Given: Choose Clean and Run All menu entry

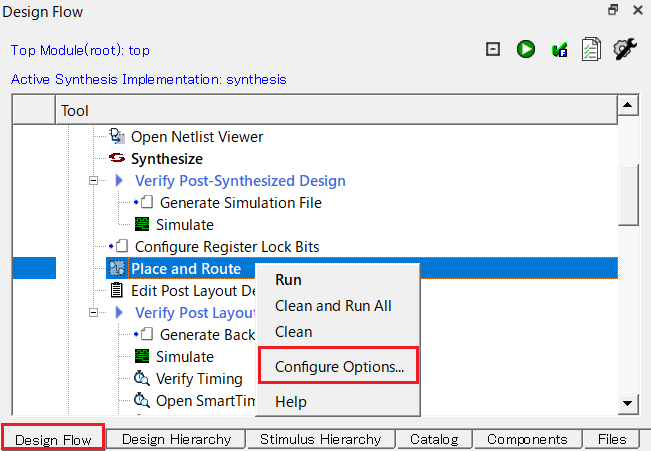Looking at the screenshot, I should (333, 306).
